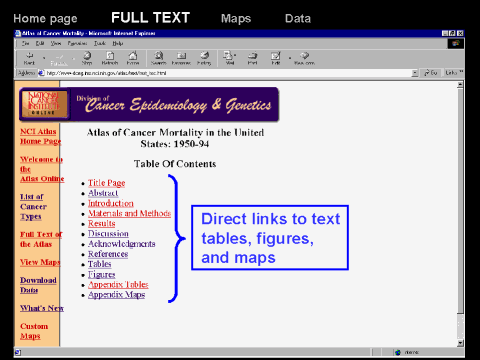The image size is (480, 360).
Task: Open the Appendix Maps link
Action: pos(117,295)
